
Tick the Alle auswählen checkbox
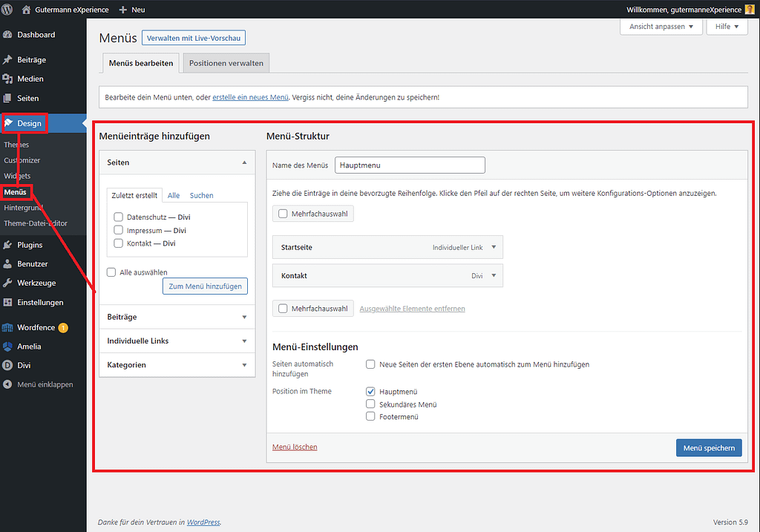[111, 272]
